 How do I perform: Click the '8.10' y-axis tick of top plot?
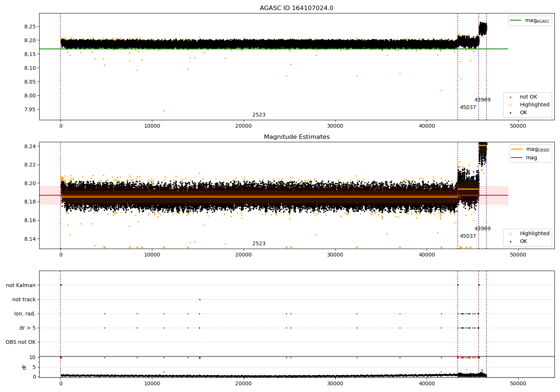(30, 68)
